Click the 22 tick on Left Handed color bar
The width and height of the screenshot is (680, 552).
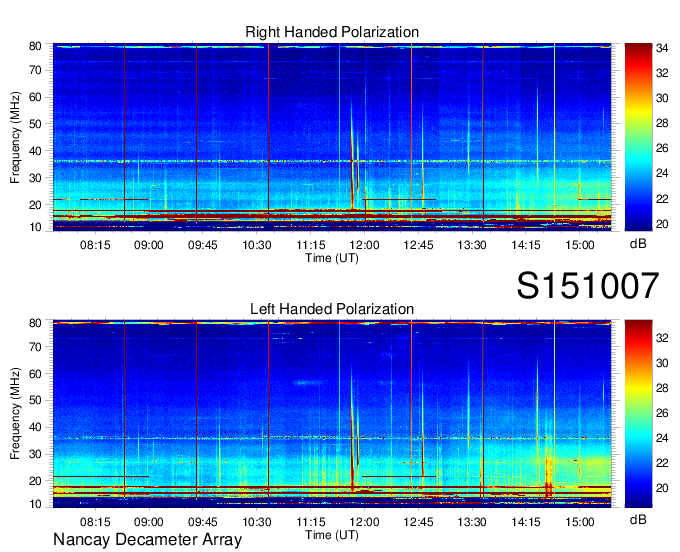point(662,463)
